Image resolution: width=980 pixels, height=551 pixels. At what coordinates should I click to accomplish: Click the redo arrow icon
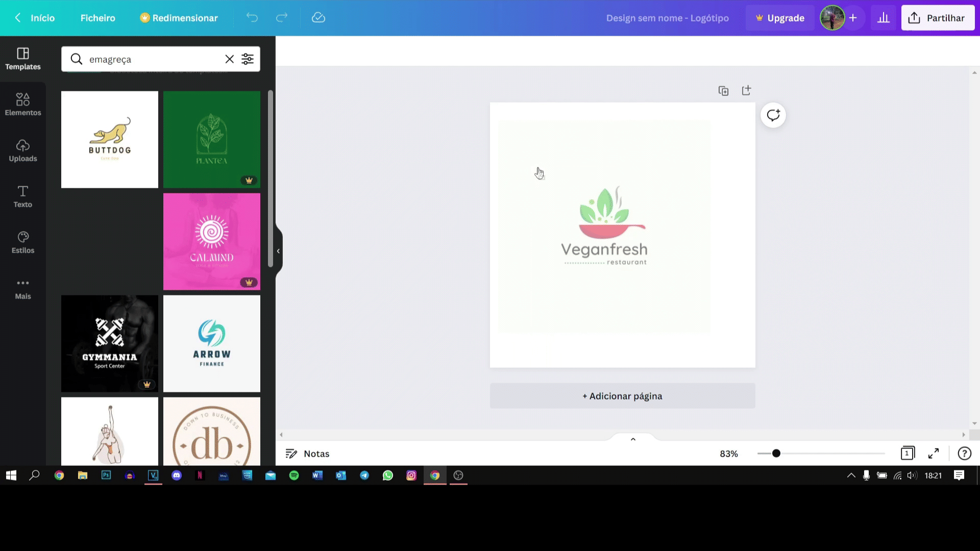coord(282,18)
